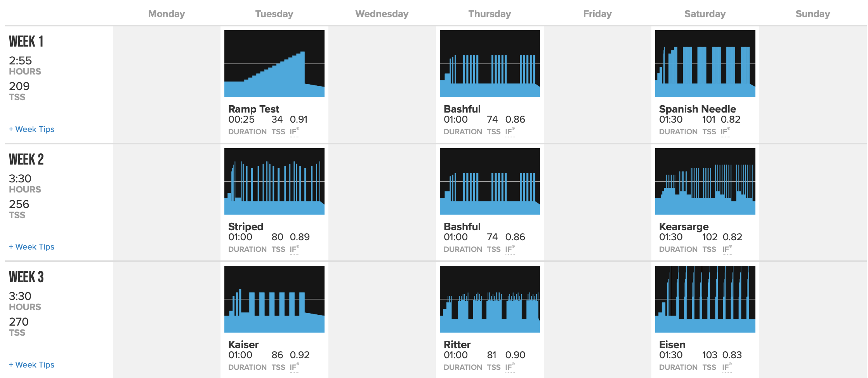Open the Spanish Needle workout chart
This screenshot has height=378, width=868.
705,64
